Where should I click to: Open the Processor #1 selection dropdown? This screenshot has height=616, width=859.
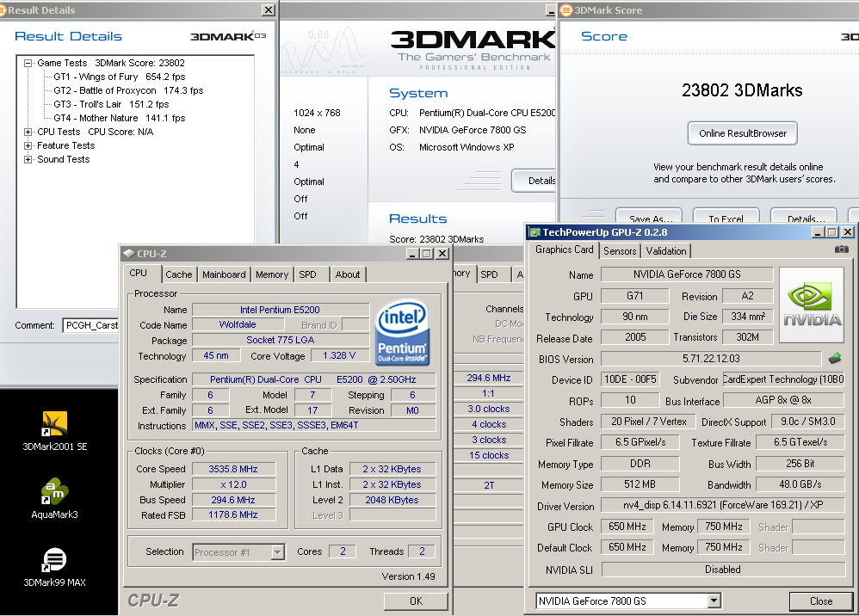point(278,552)
